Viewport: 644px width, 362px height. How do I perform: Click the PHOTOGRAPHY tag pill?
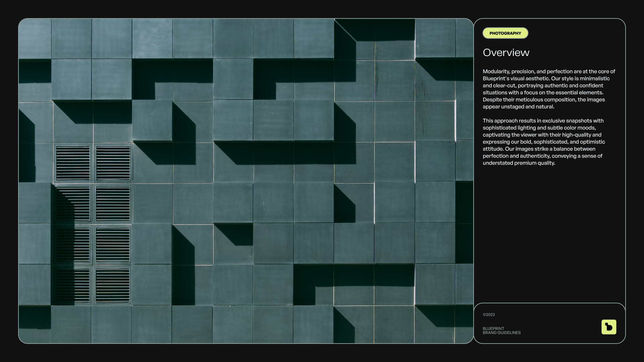click(x=505, y=33)
